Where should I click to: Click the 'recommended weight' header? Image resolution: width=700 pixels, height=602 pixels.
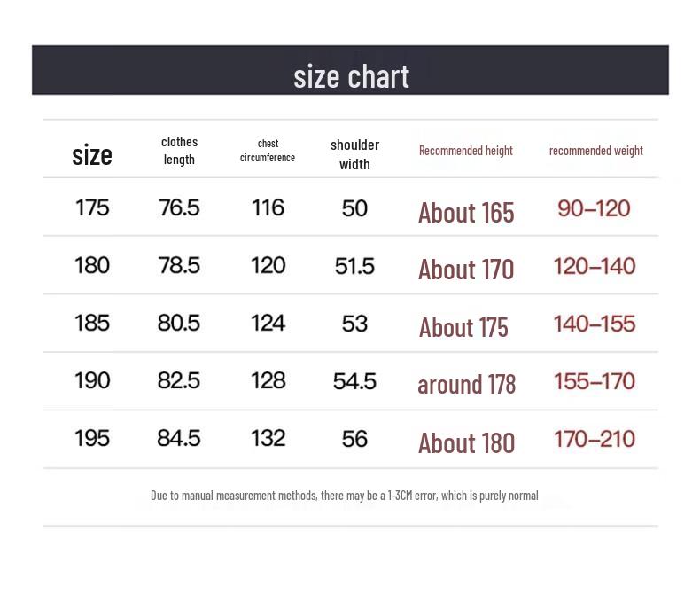pos(595,151)
